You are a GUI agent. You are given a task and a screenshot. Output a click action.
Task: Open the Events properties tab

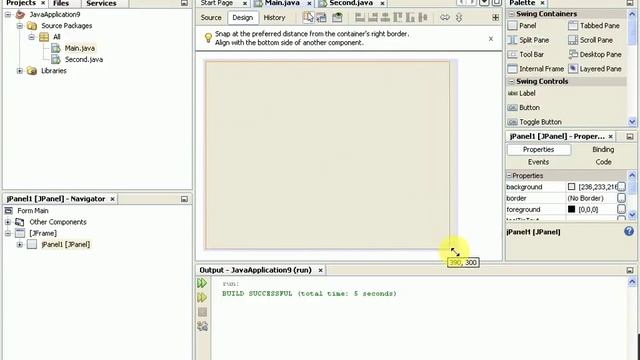point(538,162)
